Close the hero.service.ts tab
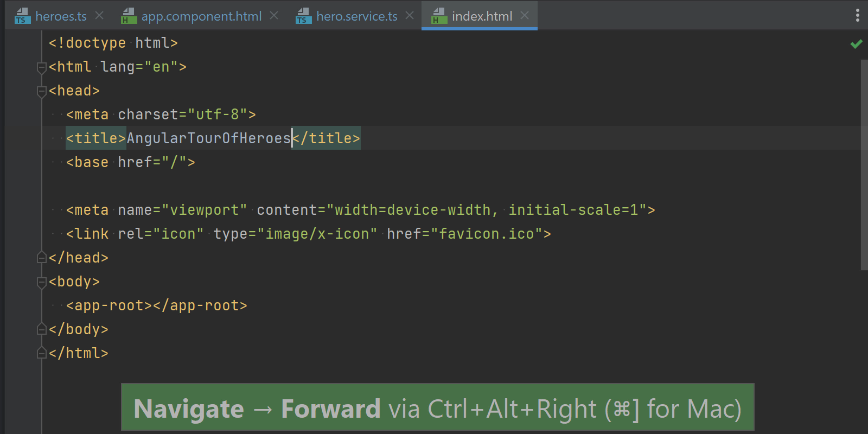The width and height of the screenshot is (868, 434). [x=410, y=16]
